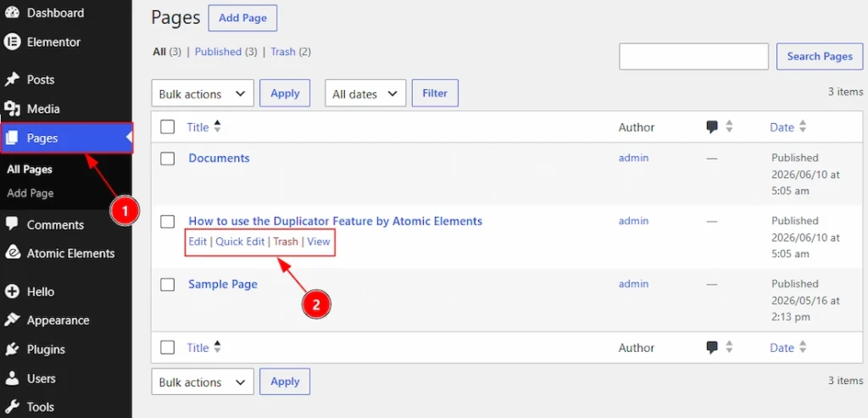Image resolution: width=868 pixels, height=418 pixels.
Task: Tick the select-all checkbox in table footer
Action: point(167,348)
